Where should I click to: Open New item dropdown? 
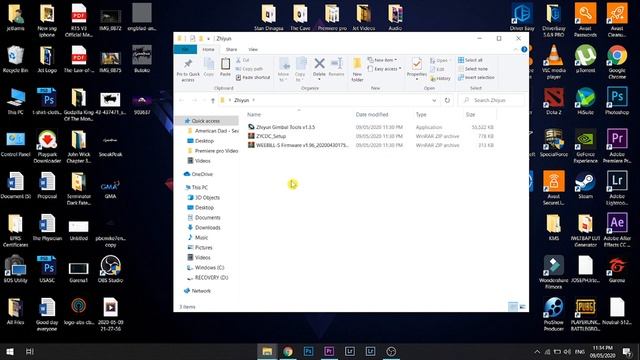382,60
